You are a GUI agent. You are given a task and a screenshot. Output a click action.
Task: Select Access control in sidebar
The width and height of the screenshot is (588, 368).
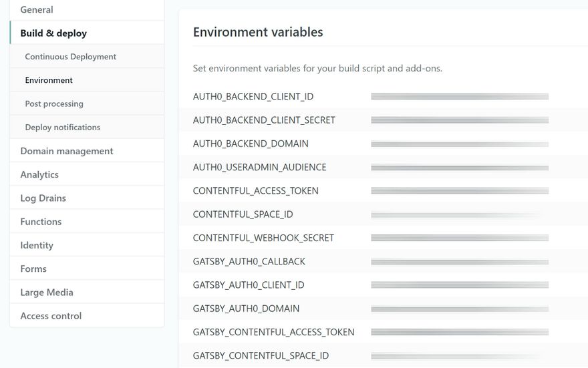pos(51,316)
